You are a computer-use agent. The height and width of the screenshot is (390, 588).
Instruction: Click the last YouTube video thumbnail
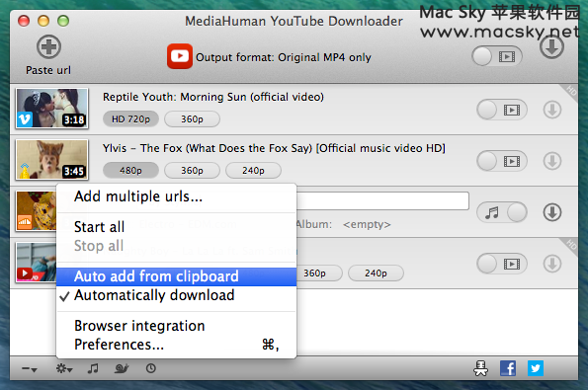point(36,263)
